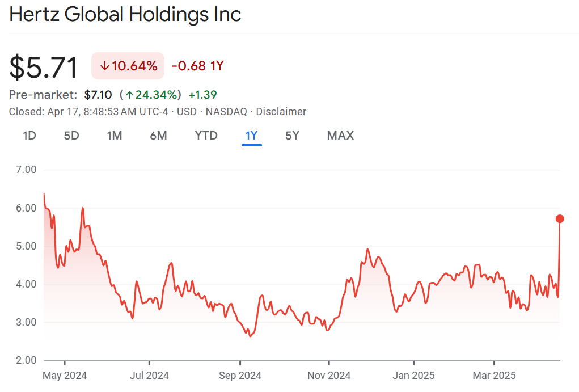Click the Mar 2025 axis label
The width and height of the screenshot is (579, 392).
pyautogui.click(x=495, y=376)
